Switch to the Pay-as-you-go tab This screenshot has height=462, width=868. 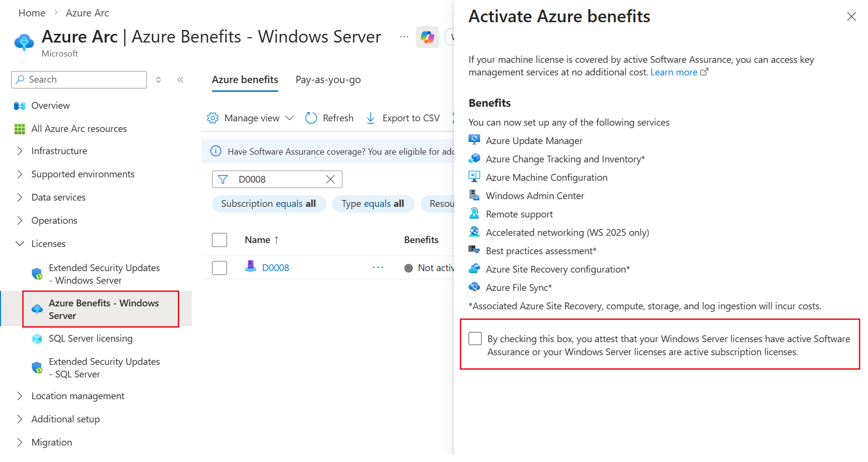pyautogui.click(x=328, y=80)
